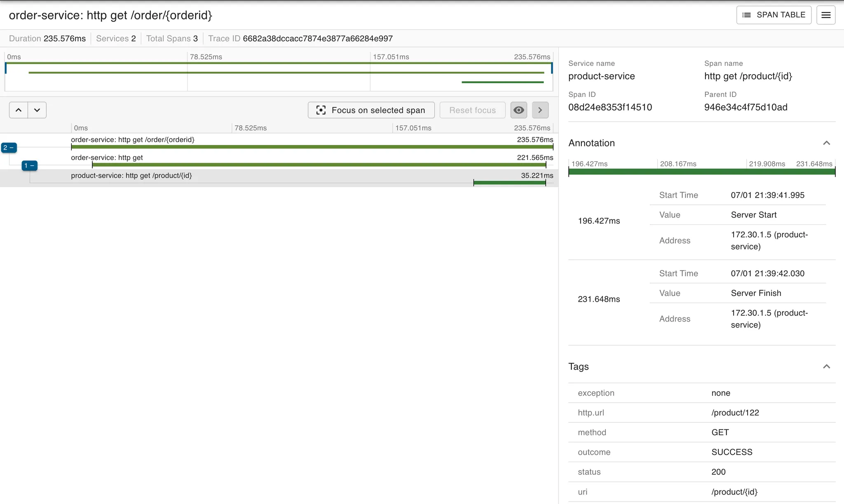The height and width of the screenshot is (504, 844).
Task: Click the focus target icon in Focus button
Action: coord(321,110)
